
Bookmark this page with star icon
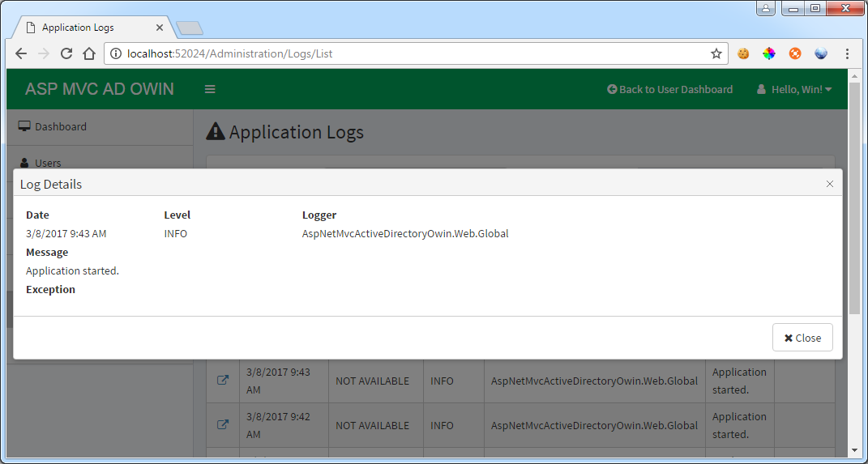tap(716, 53)
